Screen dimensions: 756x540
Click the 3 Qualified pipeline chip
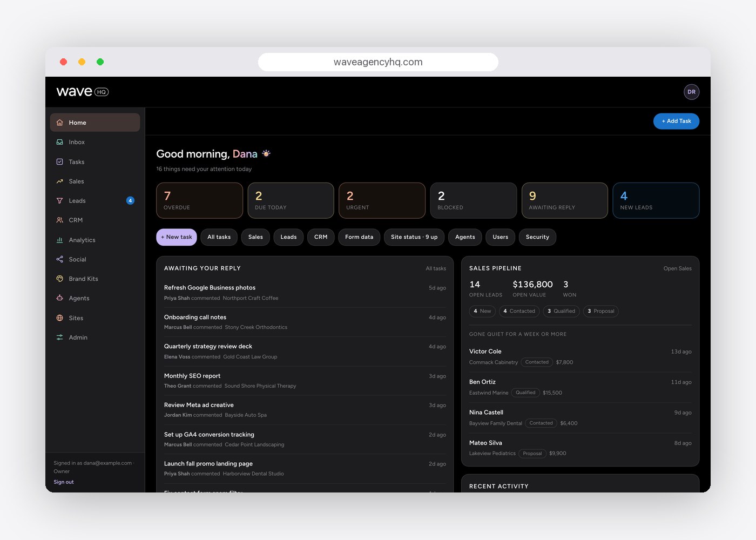click(x=561, y=311)
